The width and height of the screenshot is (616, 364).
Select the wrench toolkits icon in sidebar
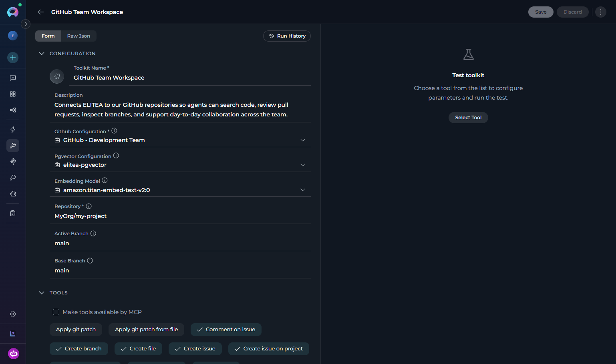(x=13, y=146)
